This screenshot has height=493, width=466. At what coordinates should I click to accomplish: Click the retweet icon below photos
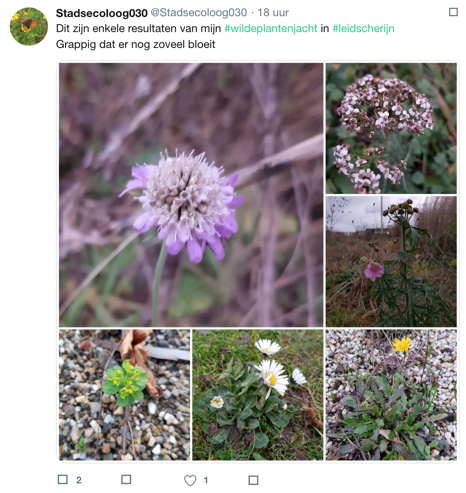click(126, 479)
